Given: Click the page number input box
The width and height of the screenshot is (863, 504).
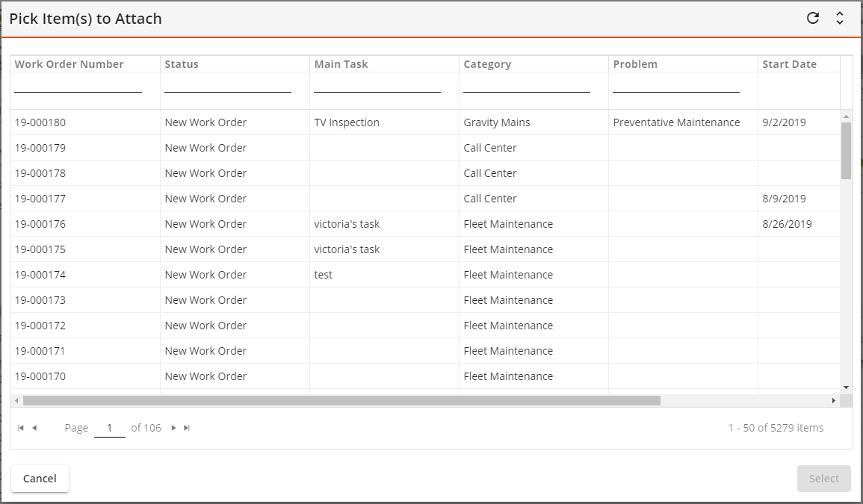Looking at the screenshot, I should tap(110, 428).
